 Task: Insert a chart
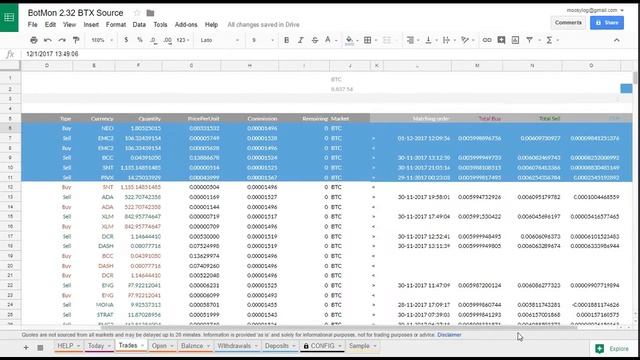515,40
